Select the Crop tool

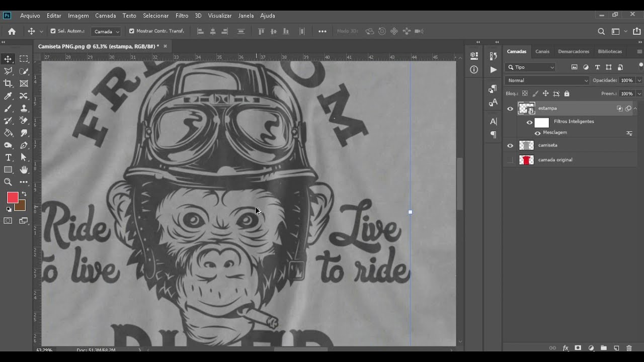pyautogui.click(x=8, y=83)
